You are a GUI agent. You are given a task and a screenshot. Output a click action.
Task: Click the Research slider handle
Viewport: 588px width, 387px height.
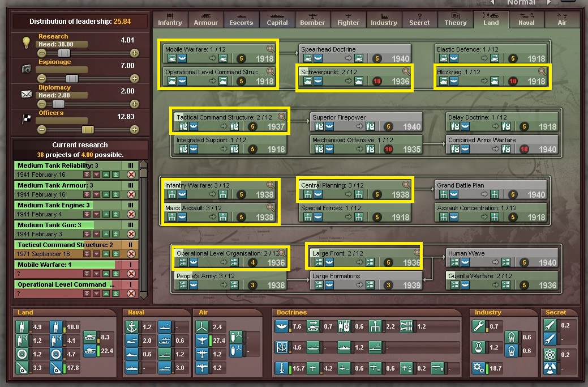pyautogui.click(x=64, y=53)
